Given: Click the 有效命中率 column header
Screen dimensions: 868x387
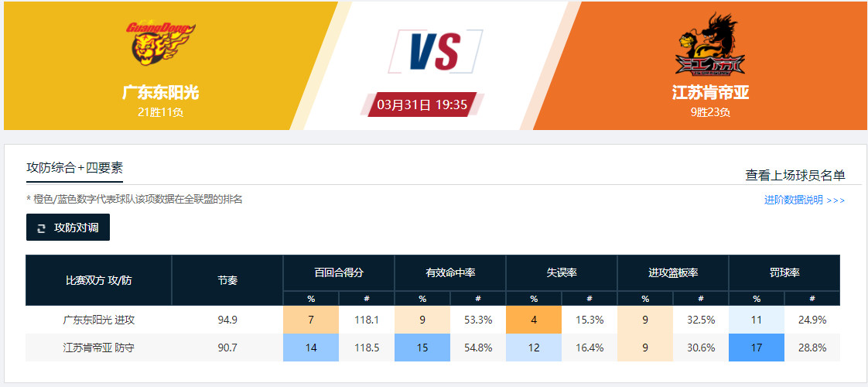Looking at the screenshot, I should (x=450, y=272).
